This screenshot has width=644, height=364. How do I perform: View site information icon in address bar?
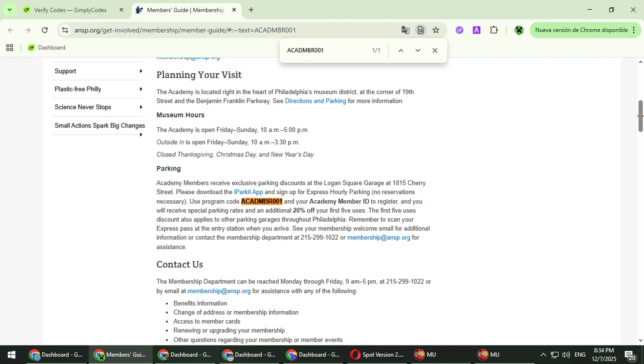pos(65,30)
